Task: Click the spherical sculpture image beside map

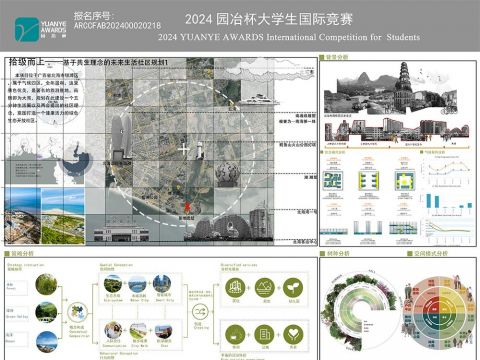Action: [228, 174]
